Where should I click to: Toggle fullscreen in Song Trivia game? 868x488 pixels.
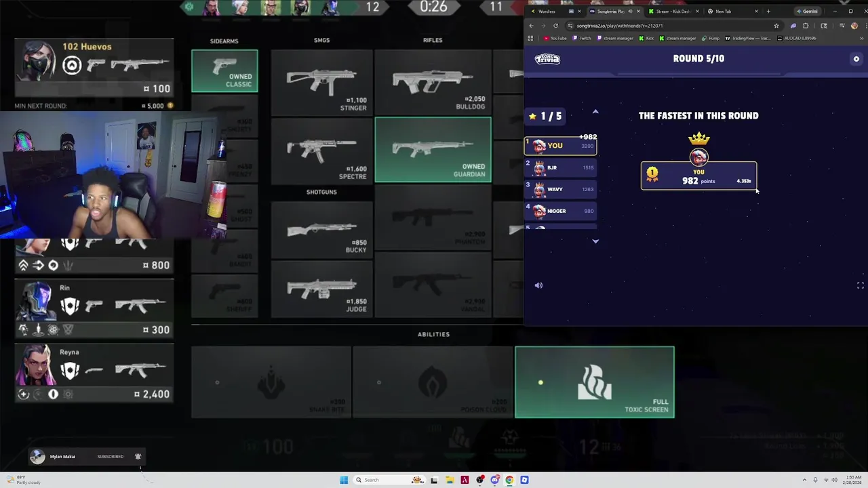point(860,285)
